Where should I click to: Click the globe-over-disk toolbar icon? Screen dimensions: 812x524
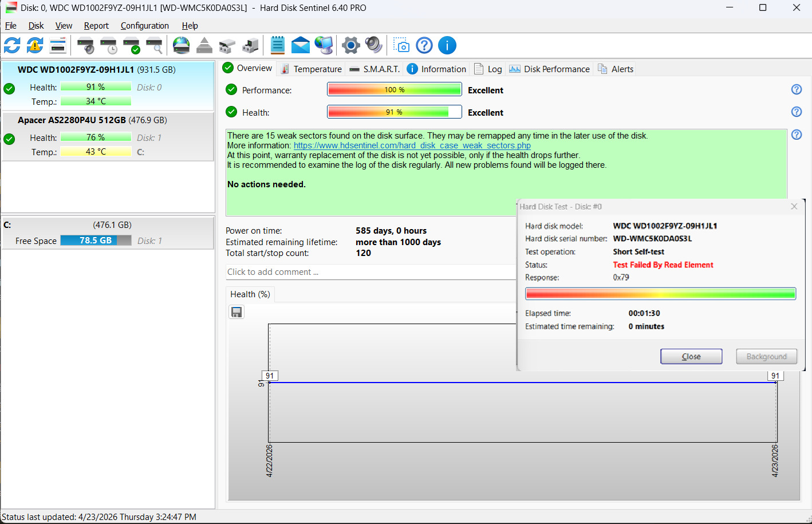(x=182, y=45)
